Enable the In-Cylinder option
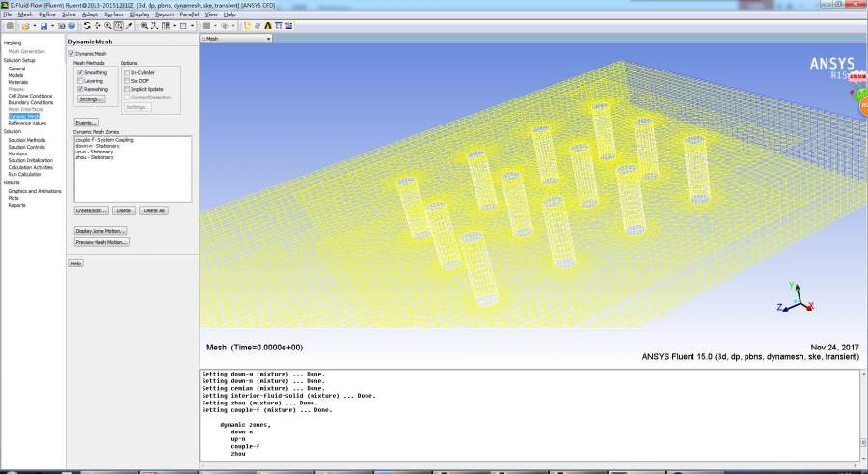 click(x=127, y=72)
